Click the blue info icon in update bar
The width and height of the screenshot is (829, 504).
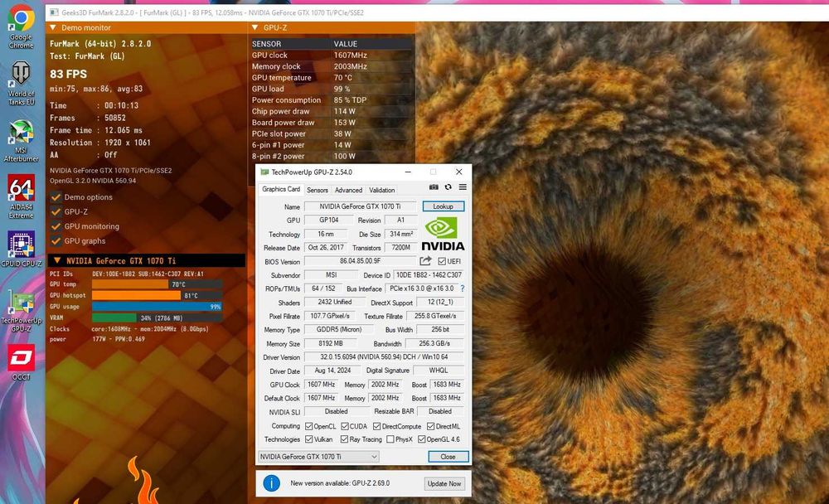(x=272, y=482)
